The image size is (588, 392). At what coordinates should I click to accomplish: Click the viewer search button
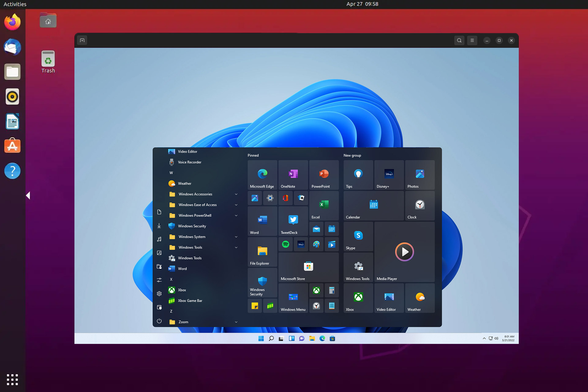click(459, 40)
